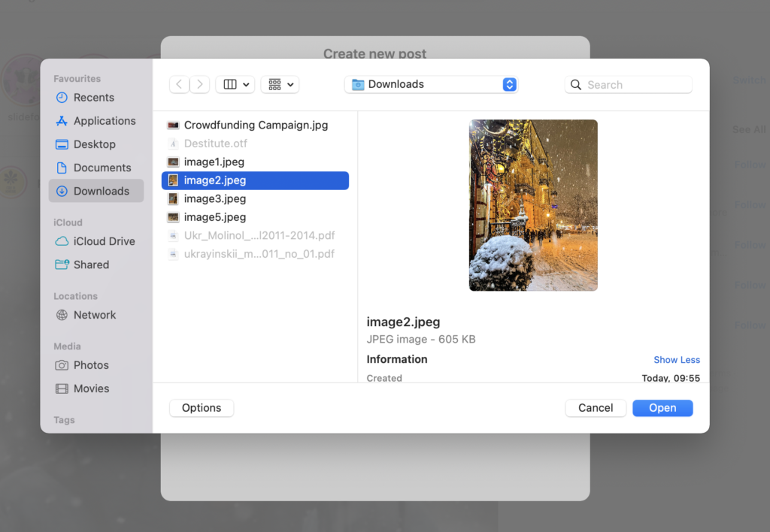Click the 'Create new post' title behind dialog
The image size is (770, 532).
pyautogui.click(x=374, y=53)
